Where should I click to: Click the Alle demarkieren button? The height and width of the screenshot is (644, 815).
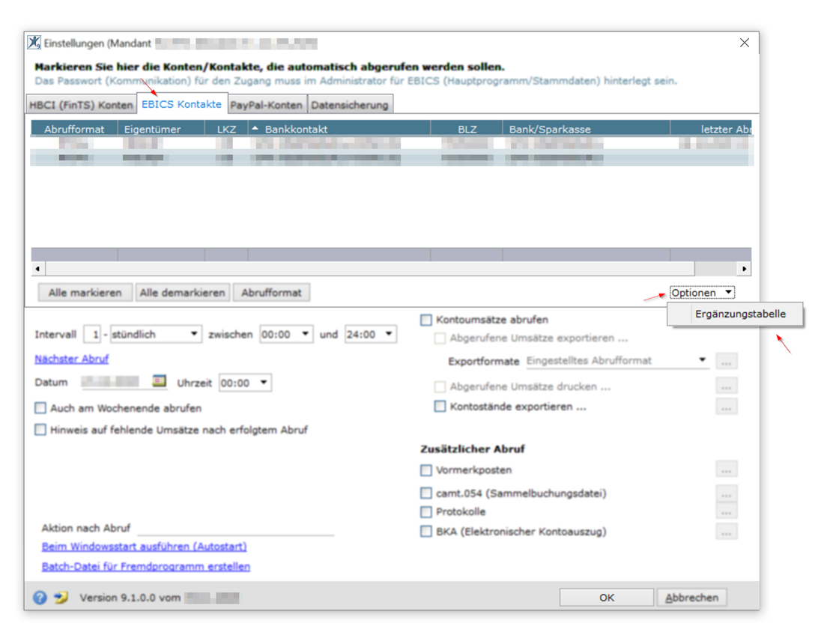point(183,293)
